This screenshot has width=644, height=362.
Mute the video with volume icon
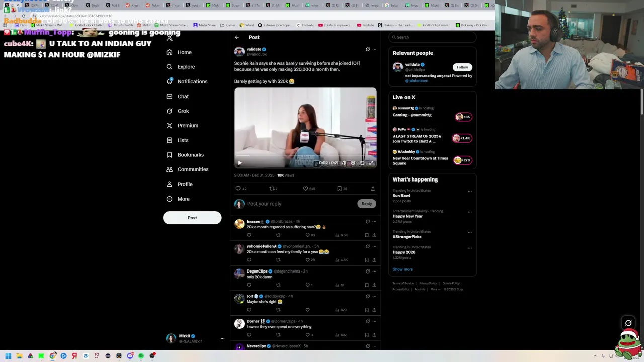pyautogui.click(x=344, y=163)
